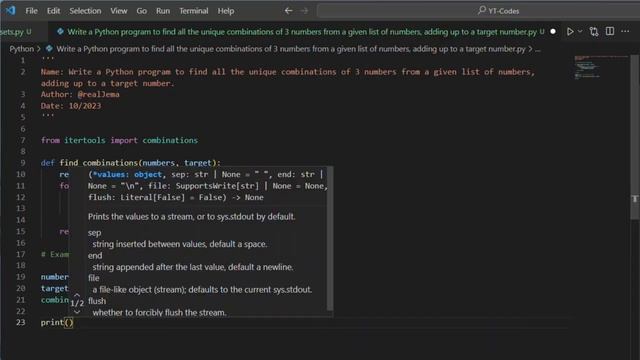
Task: Click 'itertools' in the import line
Action: 84,140
